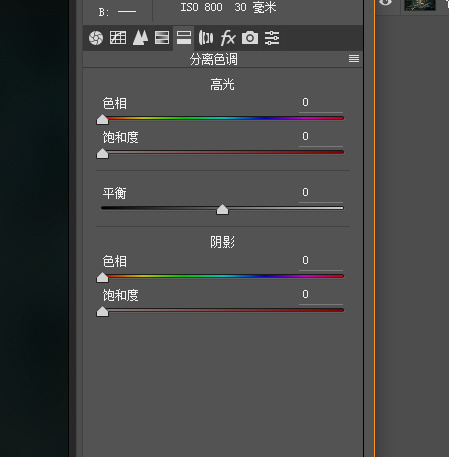The width and height of the screenshot is (449, 457).
Task: Open the Detail panel mountains icon
Action: [x=140, y=38]
